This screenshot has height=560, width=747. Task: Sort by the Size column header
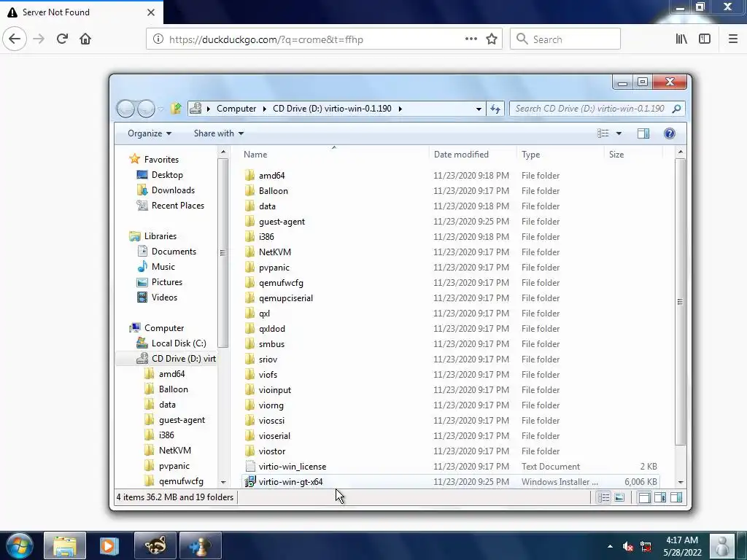(x=633, y=155)
